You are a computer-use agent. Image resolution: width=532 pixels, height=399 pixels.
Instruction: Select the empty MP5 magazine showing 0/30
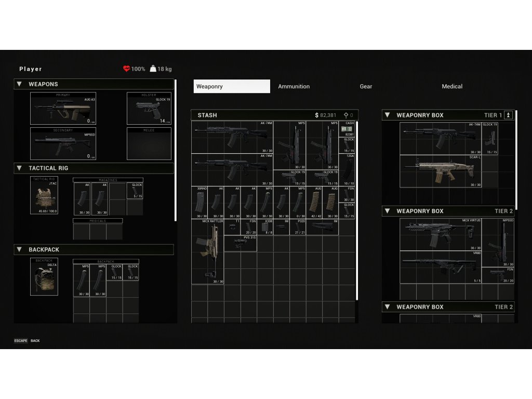[x=298, y=202]
